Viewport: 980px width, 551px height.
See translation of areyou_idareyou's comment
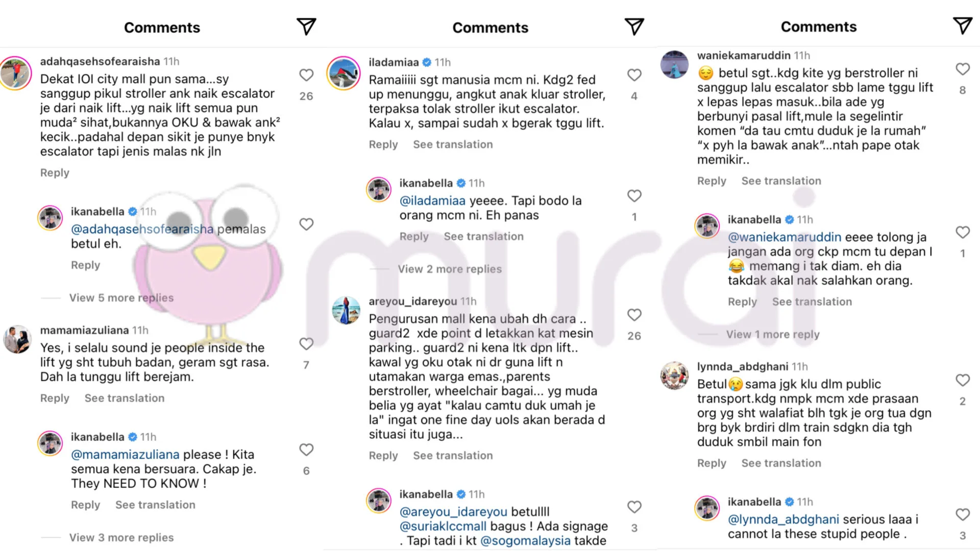[453, 455]
